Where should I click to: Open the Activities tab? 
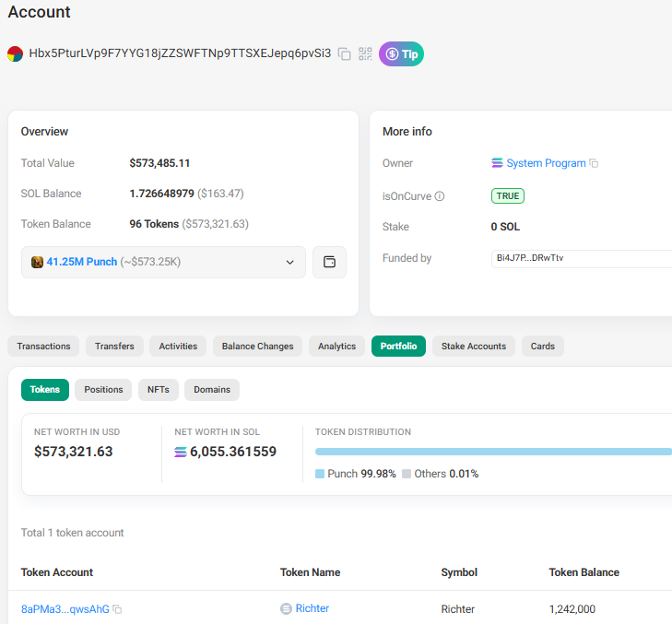178,347
